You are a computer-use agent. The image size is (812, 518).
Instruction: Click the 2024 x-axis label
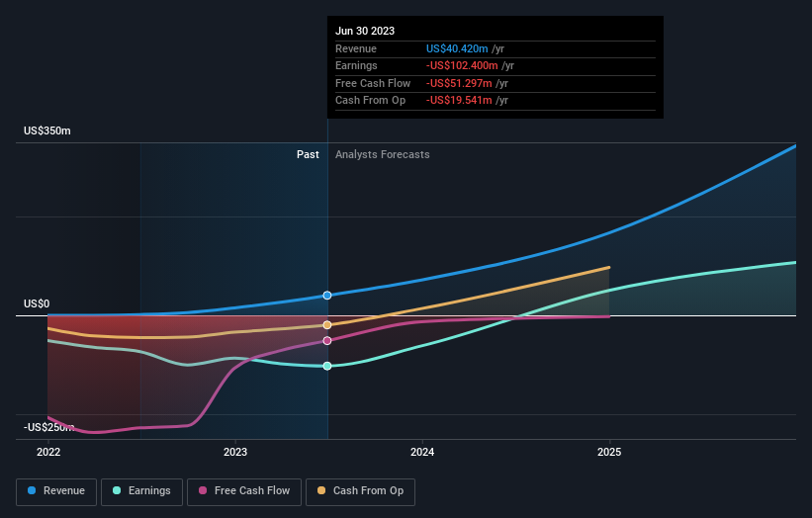(x=422, y=452)
